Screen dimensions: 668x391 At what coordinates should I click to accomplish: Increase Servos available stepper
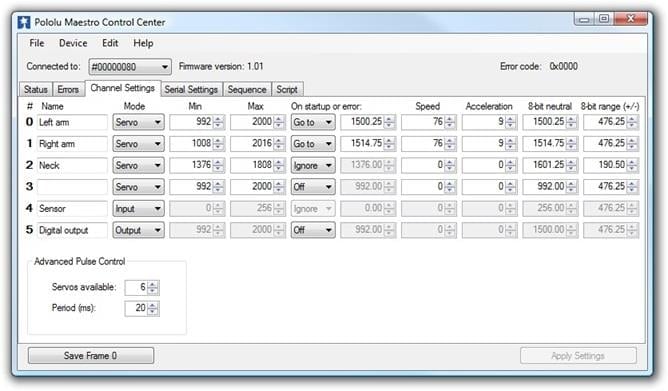pos(153,285)
